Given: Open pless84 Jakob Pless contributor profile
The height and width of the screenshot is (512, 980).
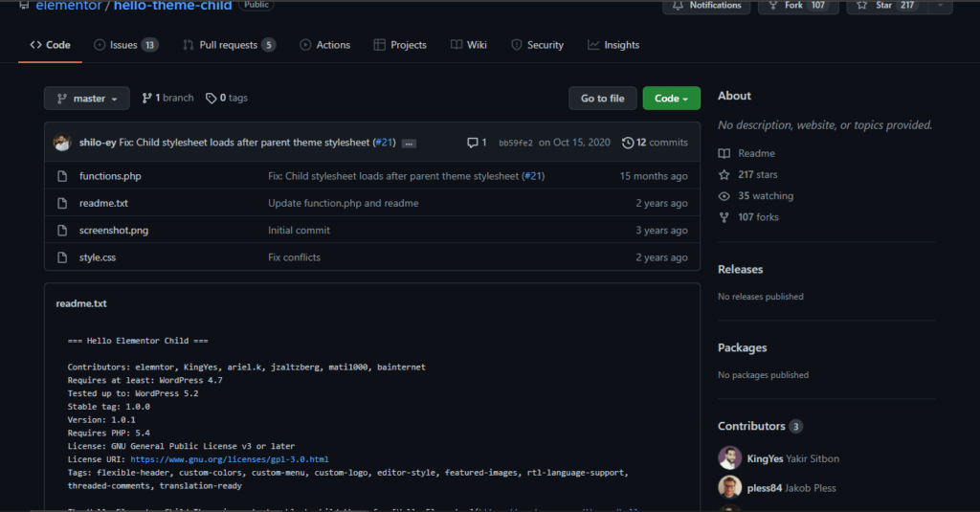Looking at the screenshot, I should (791, 488).
